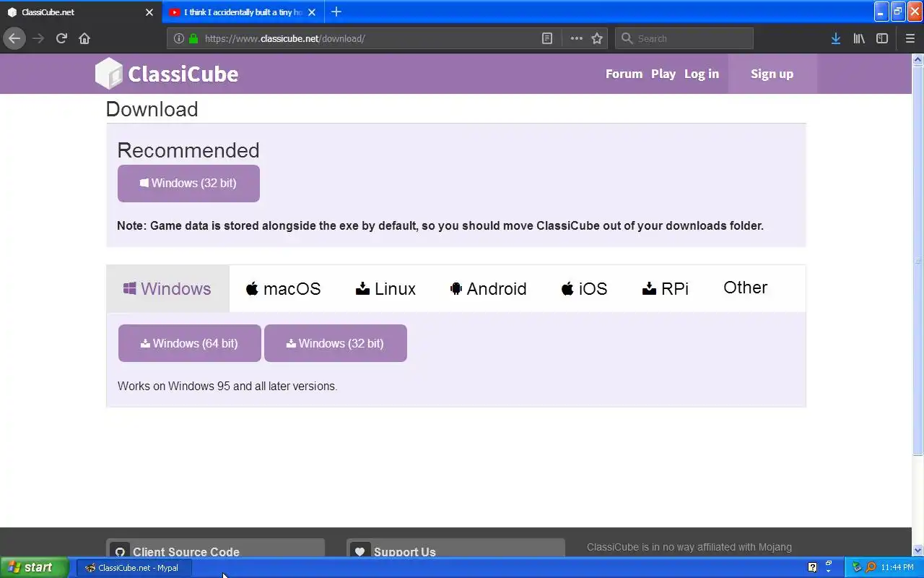Click the forward navigation arrow

38,38
